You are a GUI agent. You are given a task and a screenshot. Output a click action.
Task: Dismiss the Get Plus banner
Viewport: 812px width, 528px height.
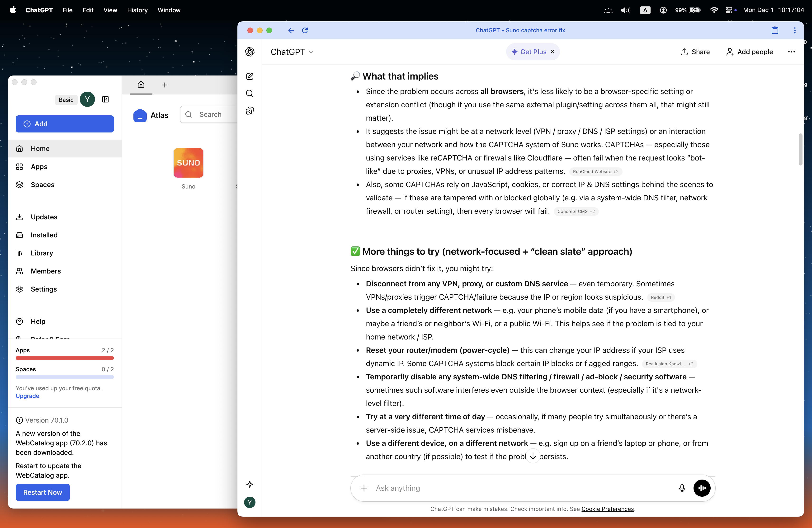tap(552, 52)
